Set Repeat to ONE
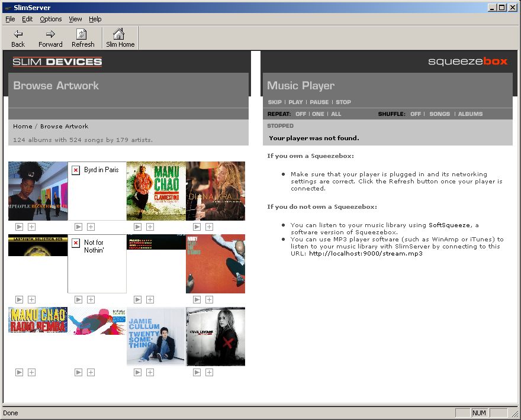This screenshot has width=521, height=420. 317,114
